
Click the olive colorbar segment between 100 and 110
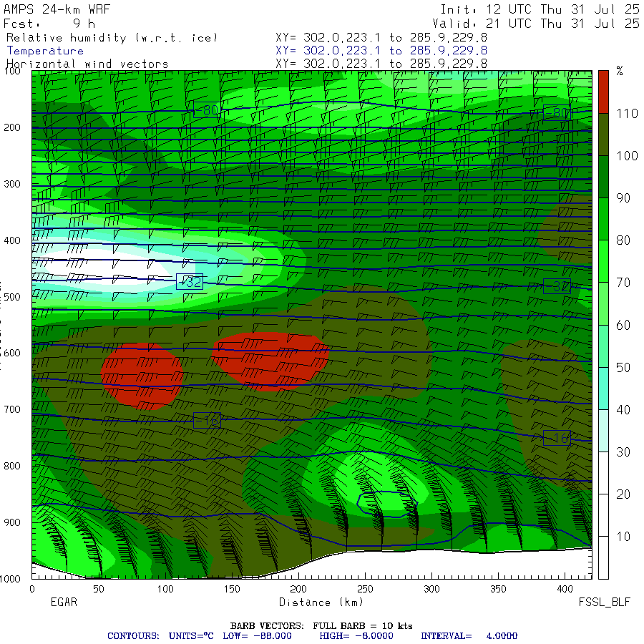603,135
